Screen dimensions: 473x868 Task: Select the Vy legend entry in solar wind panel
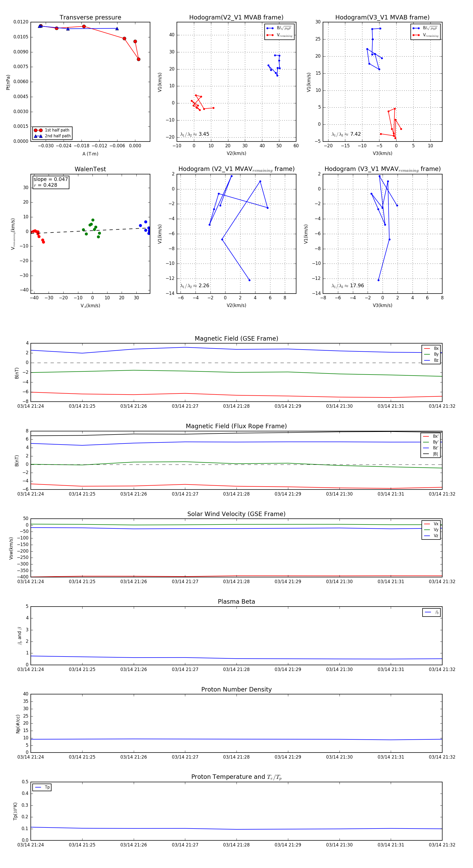(x=431, y=530)
